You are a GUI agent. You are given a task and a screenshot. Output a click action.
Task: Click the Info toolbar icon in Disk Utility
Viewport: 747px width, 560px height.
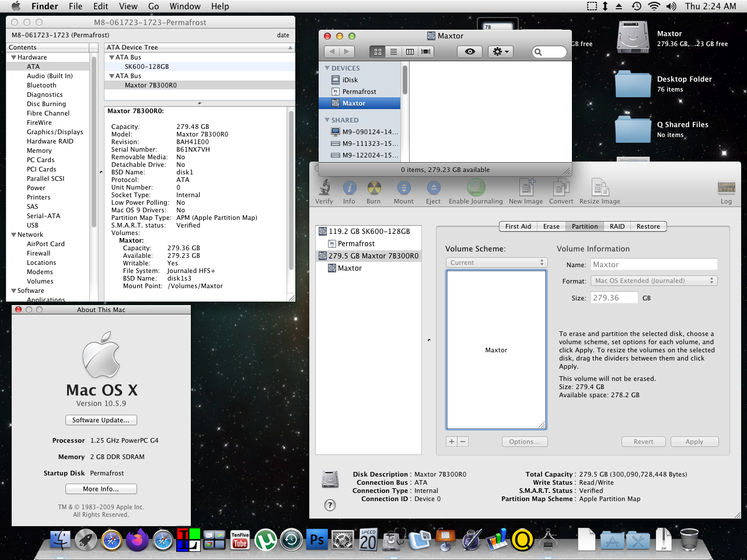click(349, 188)
